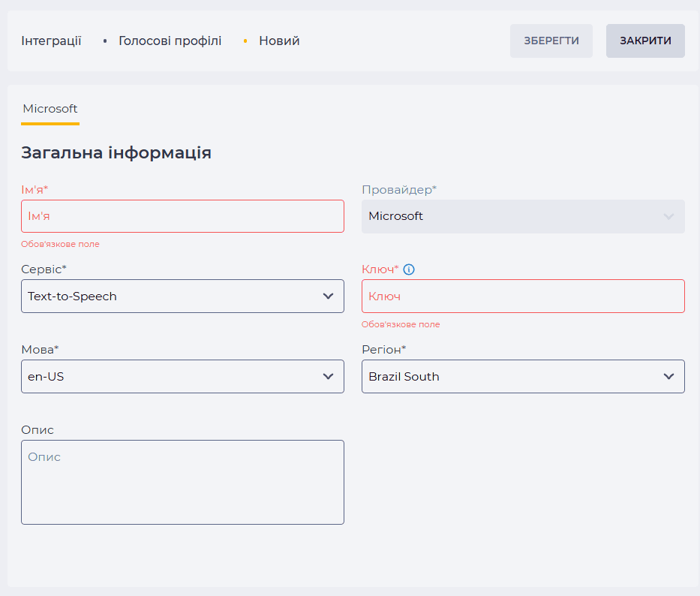Click the info icon next to Ключ
Viewport: 700px width, 596px height.
click(x=408, y=269)
